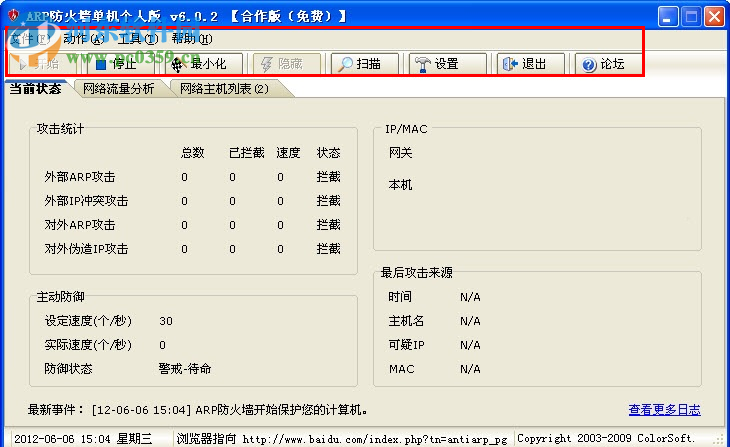The image size is (730, 447).
Task: Click the 主机名 N/A value
Action: pos(470,321)
